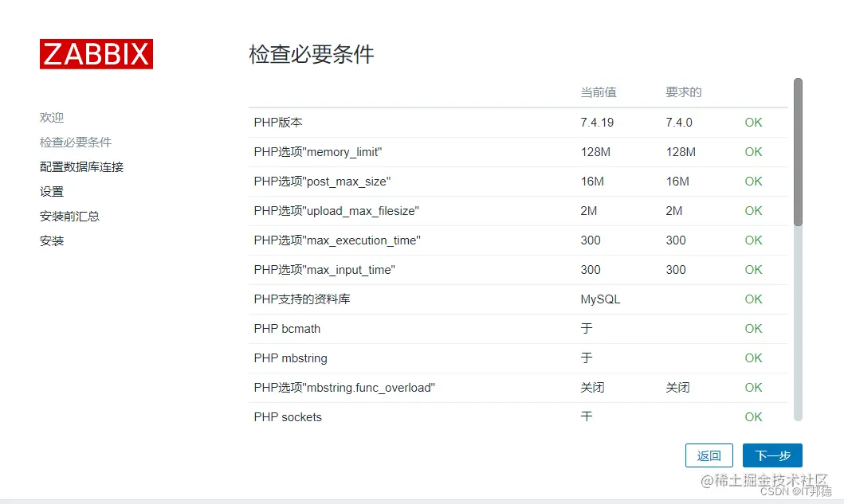Viewport: 844px width, 504px height.
Task: Click the 下一步 (Next) button
Action: click(771, 455)
